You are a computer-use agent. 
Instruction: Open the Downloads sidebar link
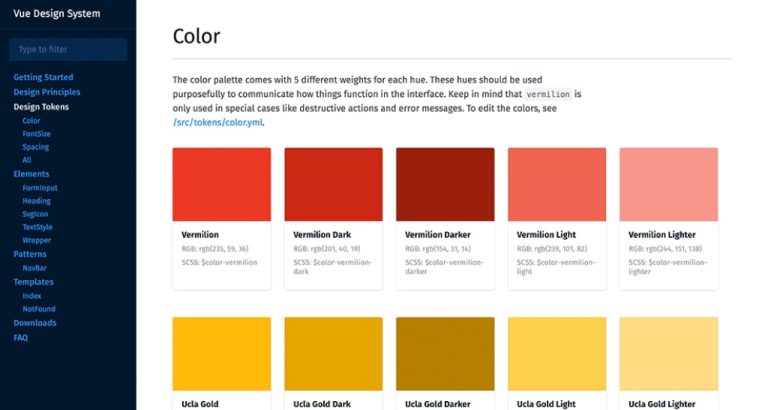tap(35, 323)
